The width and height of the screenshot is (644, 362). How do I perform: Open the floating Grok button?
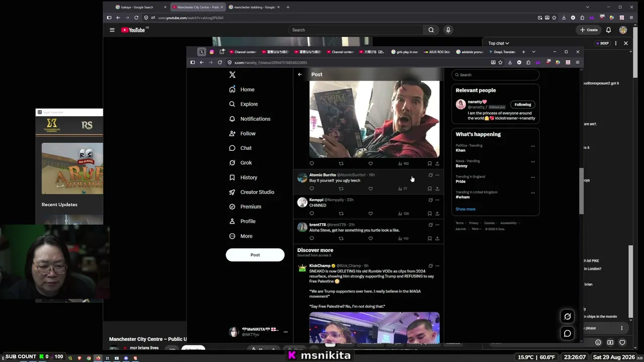(x=568, y=316)
